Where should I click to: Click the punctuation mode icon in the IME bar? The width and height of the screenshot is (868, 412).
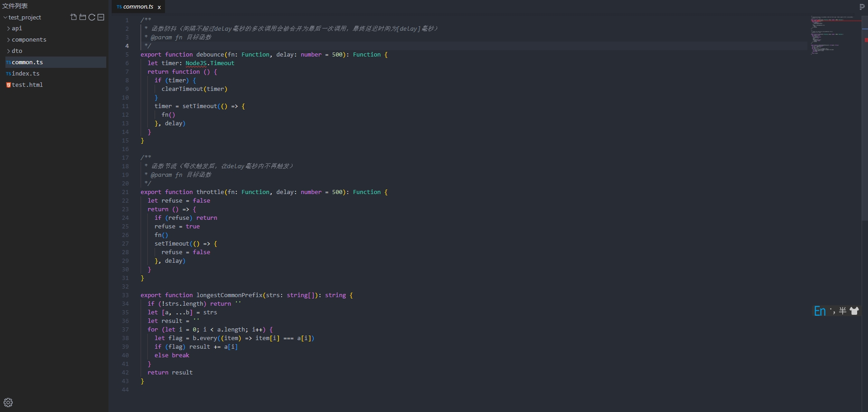[x=832, y=311]
